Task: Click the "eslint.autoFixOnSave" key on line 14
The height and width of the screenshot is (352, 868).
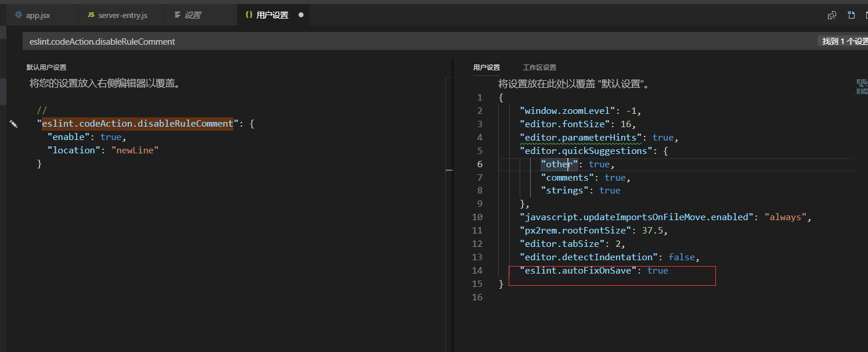Action: click(575, 271)
